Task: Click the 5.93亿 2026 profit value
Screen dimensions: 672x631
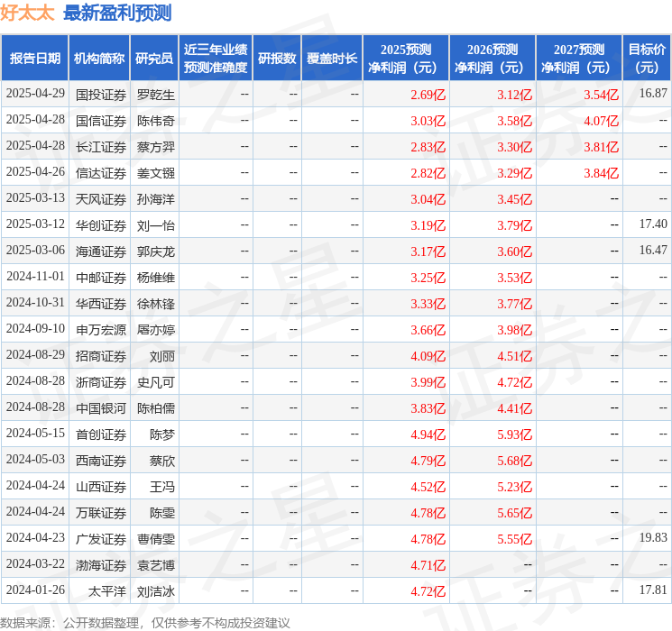Action: coord(515,434)
